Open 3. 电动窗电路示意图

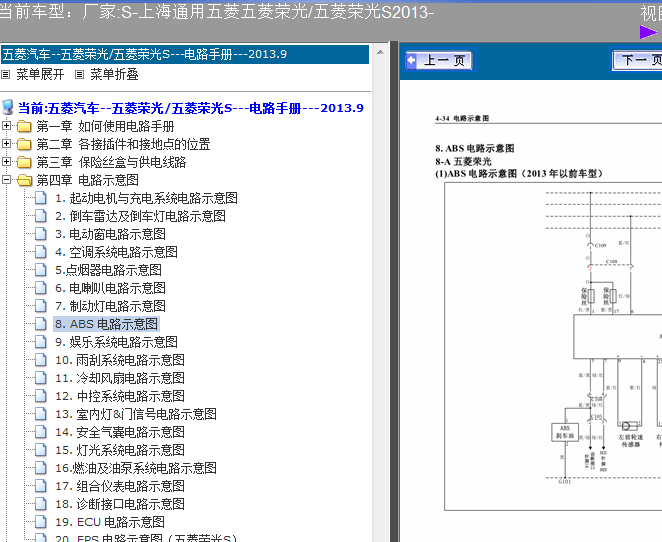[110, 234]
